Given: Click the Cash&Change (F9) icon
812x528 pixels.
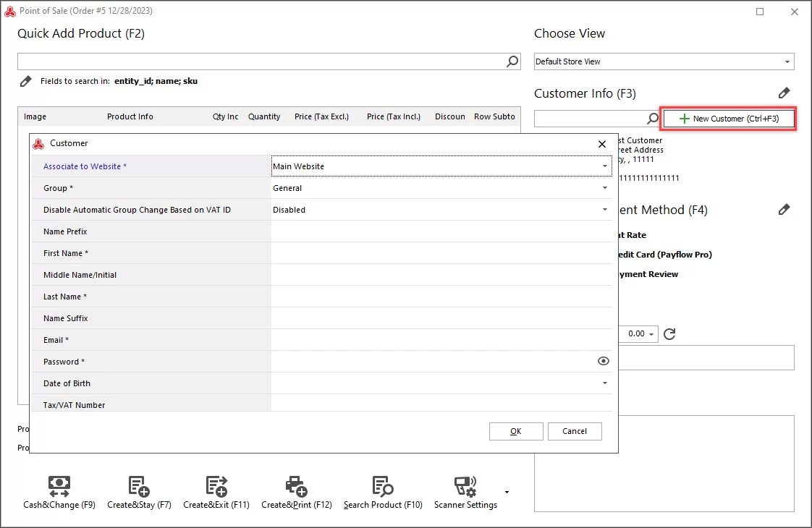Looking at the screenshot, I should click(x=59, y=486).
